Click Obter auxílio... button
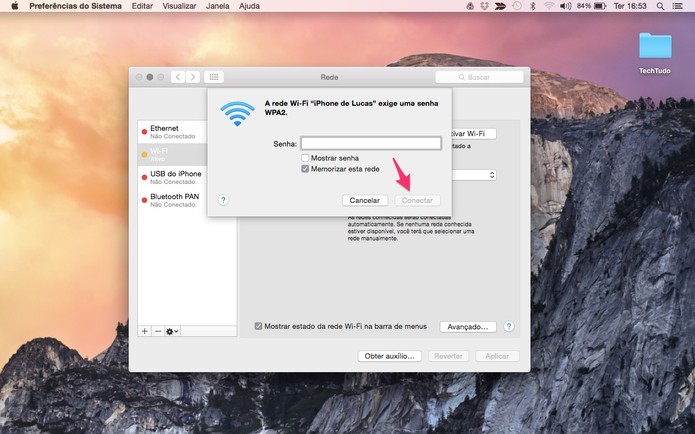This screenshot has height=434, width=695. click(x=390, y=356)
